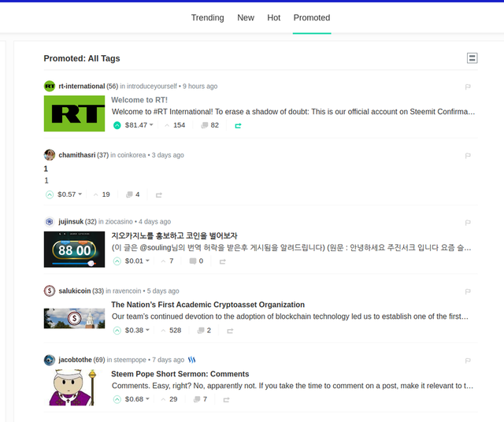Toggle the post list layout icon

pos(472,58)
